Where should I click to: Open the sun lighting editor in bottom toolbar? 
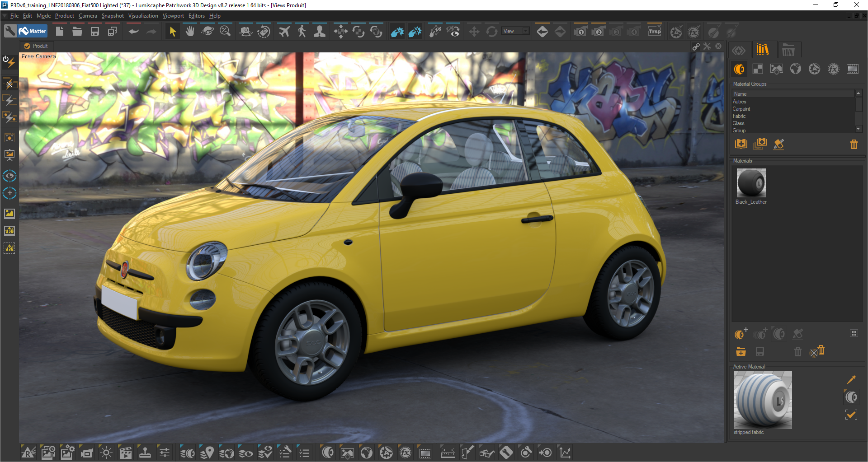pyautogui.click(x=106, y=453)
